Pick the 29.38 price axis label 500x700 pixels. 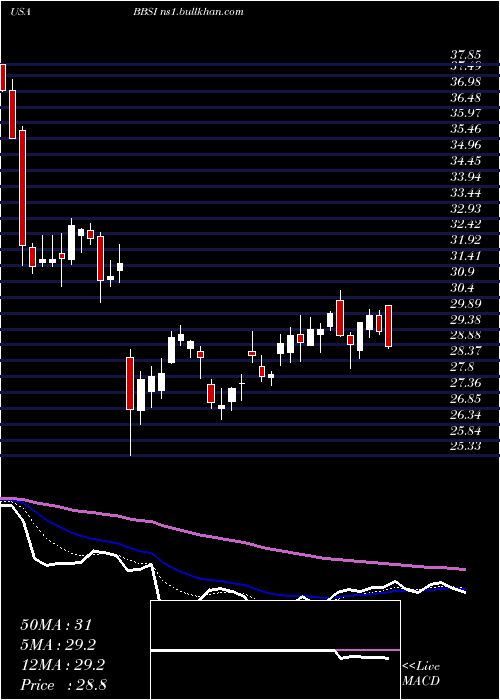pos(466,319)
